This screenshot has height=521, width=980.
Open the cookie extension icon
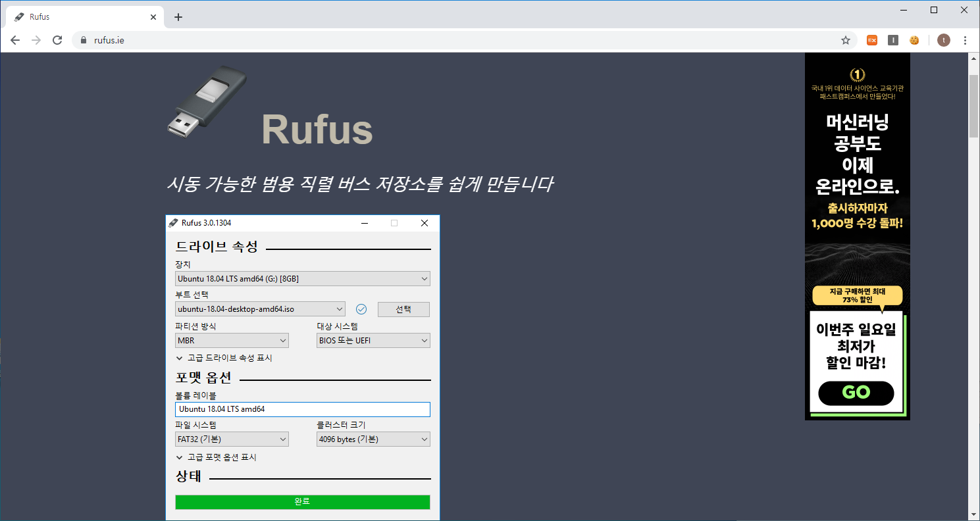(914, 40)
